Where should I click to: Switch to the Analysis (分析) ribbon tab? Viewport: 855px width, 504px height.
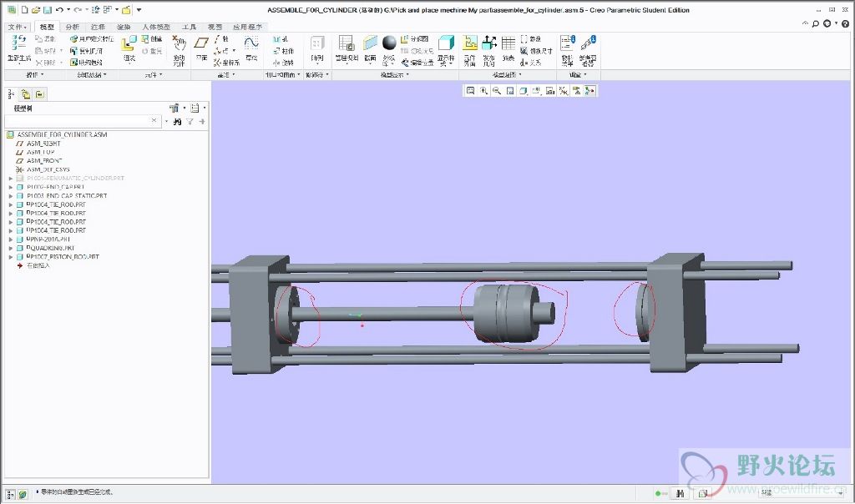point(72,27)
